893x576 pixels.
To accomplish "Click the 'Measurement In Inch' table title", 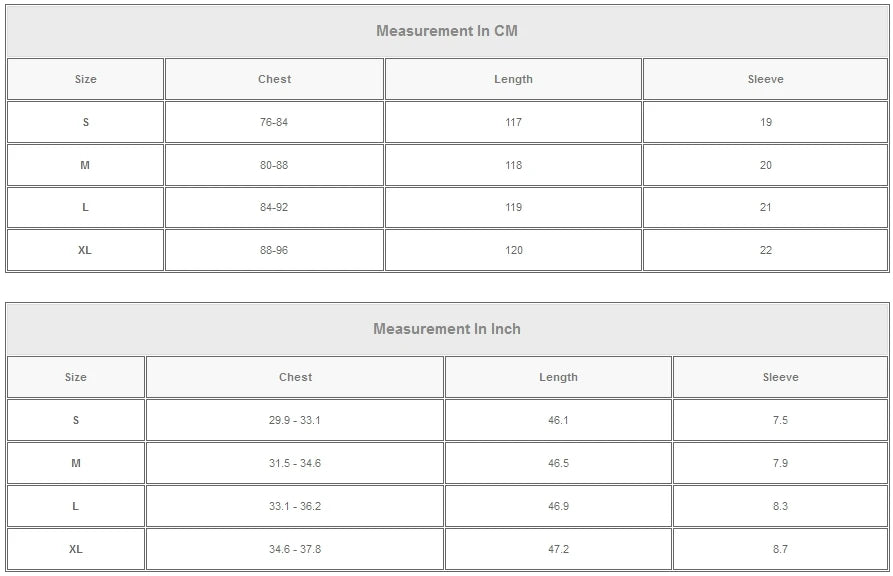I will pos(446,329).
